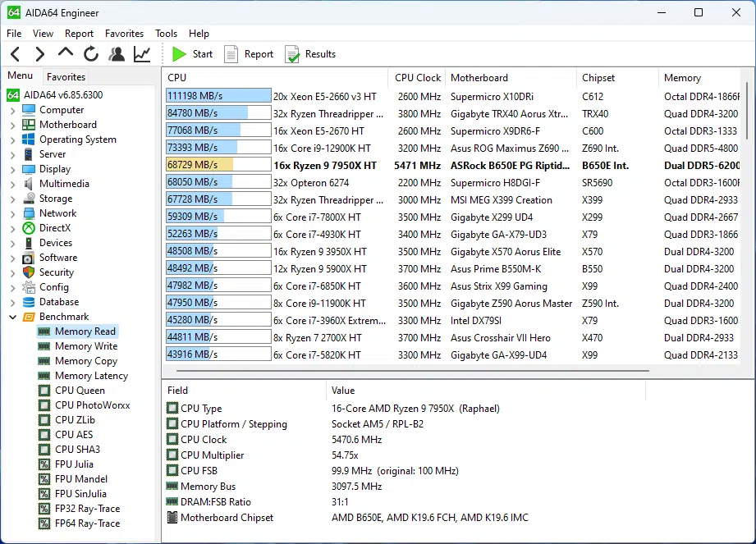Select the Database icon in tree

[x=29, y=302]
